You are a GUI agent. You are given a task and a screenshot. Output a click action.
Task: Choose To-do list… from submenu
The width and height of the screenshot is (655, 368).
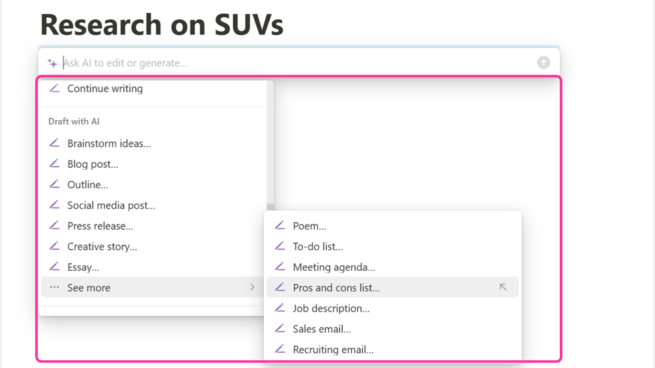(x=393, y=246)
